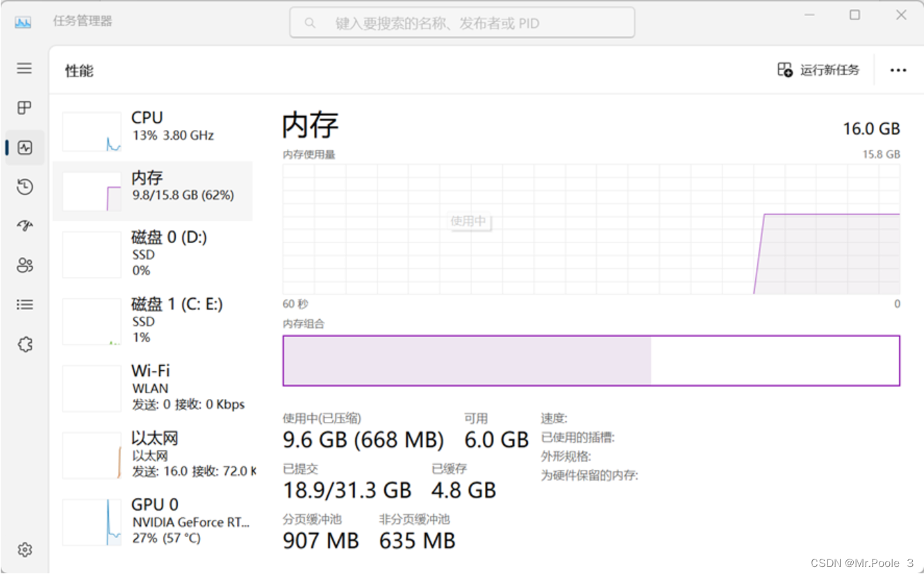Minimize the Task Manager window
The image size is (924, 574).
pyautogui.click(x=809, y=15)
